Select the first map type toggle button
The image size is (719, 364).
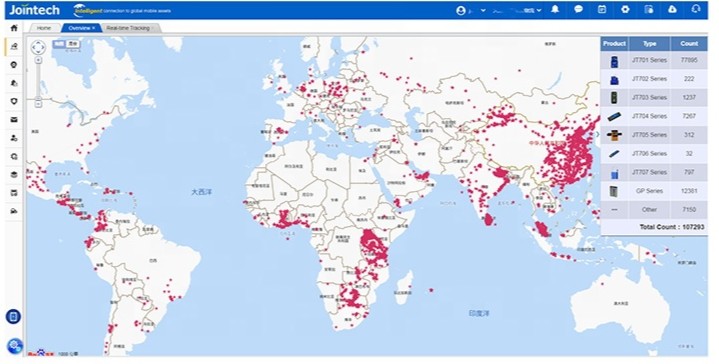59,44
